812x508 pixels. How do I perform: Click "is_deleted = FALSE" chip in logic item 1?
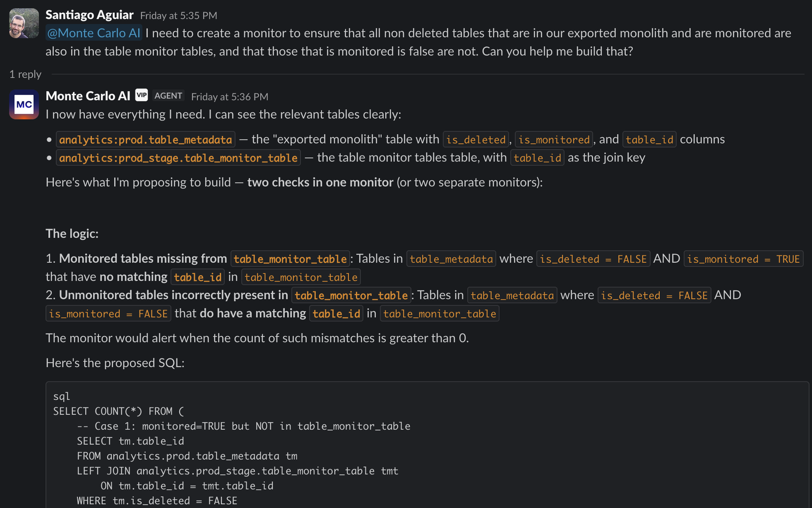click(593, 259)
